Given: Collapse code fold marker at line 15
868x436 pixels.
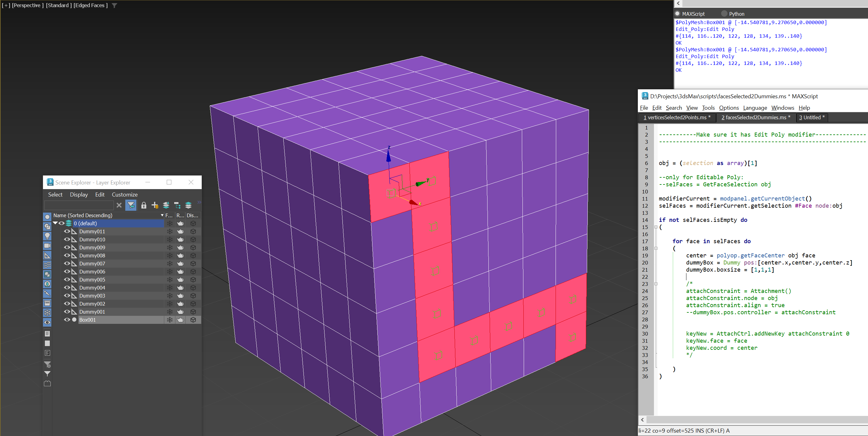Looking at the screenshot, I should point(656,227).
